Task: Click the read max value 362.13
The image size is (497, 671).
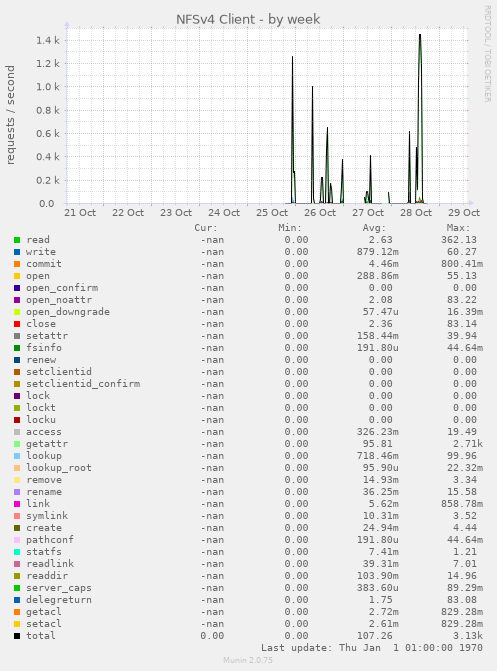Action: coord(459,240)
